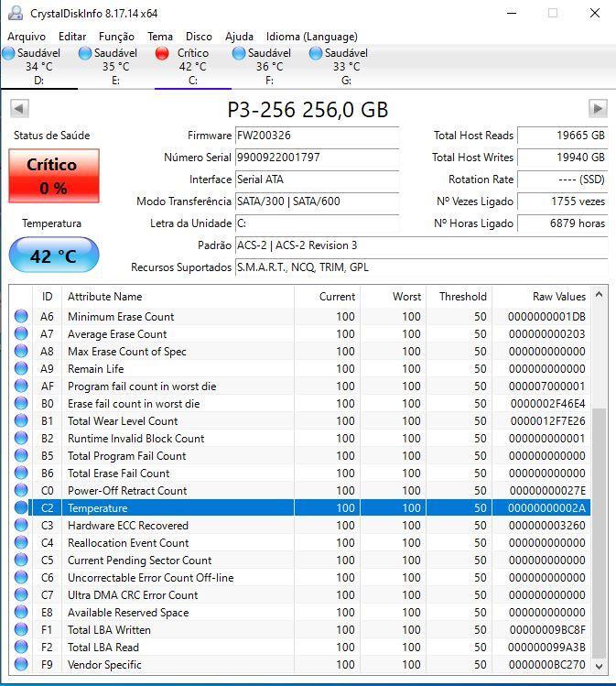This screenshot has height=686, width=616.
Task: Open the Ajuda menu
Action: click(239, 37)
